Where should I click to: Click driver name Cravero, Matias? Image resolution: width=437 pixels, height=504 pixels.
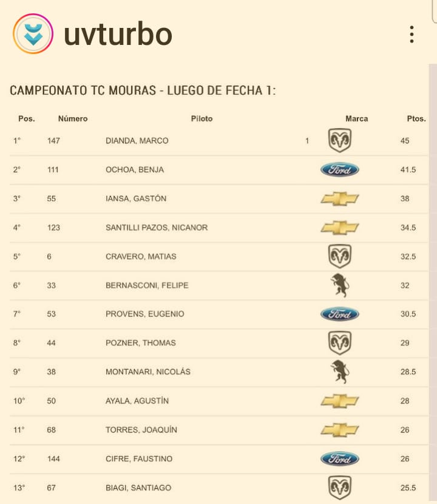coord(141,256)
